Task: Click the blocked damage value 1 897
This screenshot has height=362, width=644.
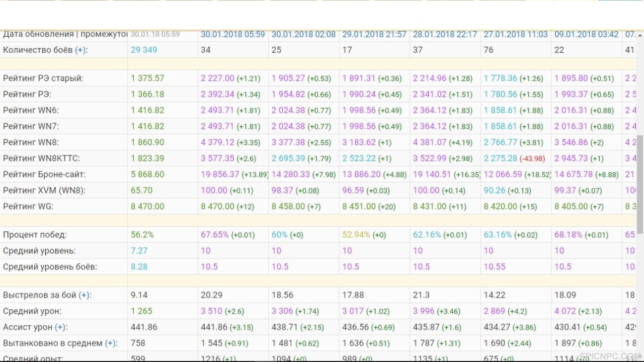Action: pos(566,343)
